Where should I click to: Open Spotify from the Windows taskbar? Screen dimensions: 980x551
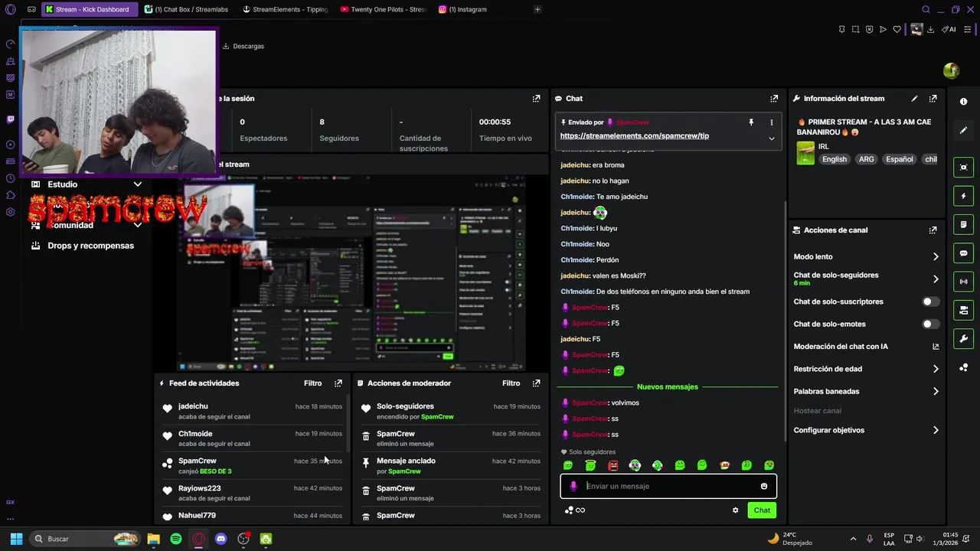click(x=176, y=539)
